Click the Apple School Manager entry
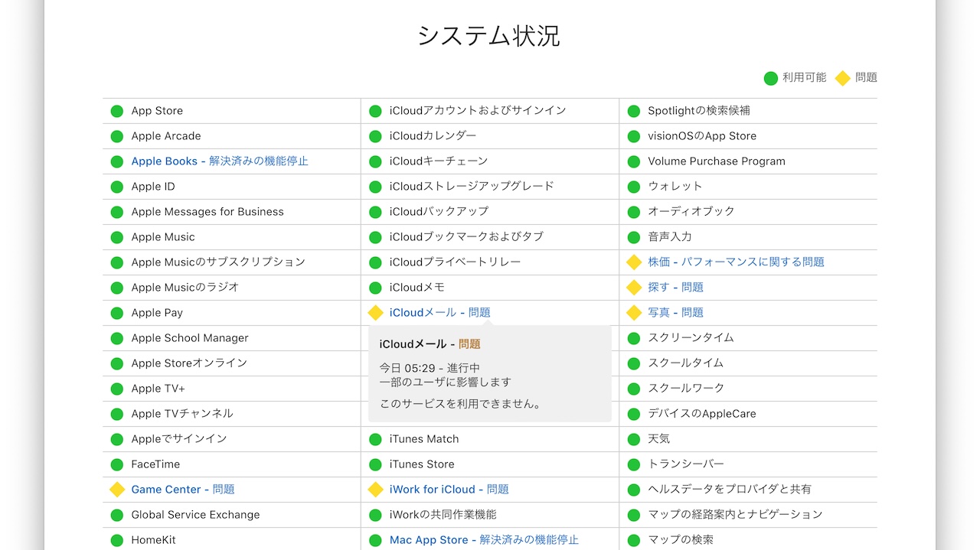The image size is (980, 550). coord(190,338)
